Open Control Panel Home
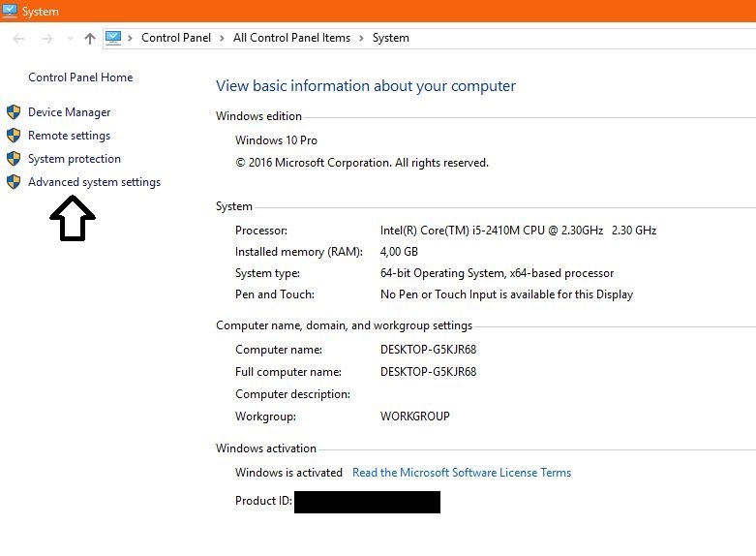Viewport: 756px width, 556px height. pos(80,77)
